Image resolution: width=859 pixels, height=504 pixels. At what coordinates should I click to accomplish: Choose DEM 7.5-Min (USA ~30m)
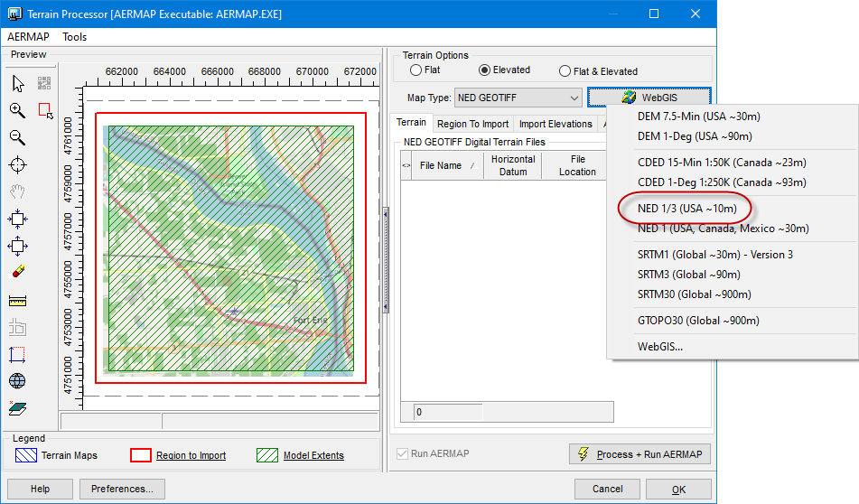click(x=699, y=117)
